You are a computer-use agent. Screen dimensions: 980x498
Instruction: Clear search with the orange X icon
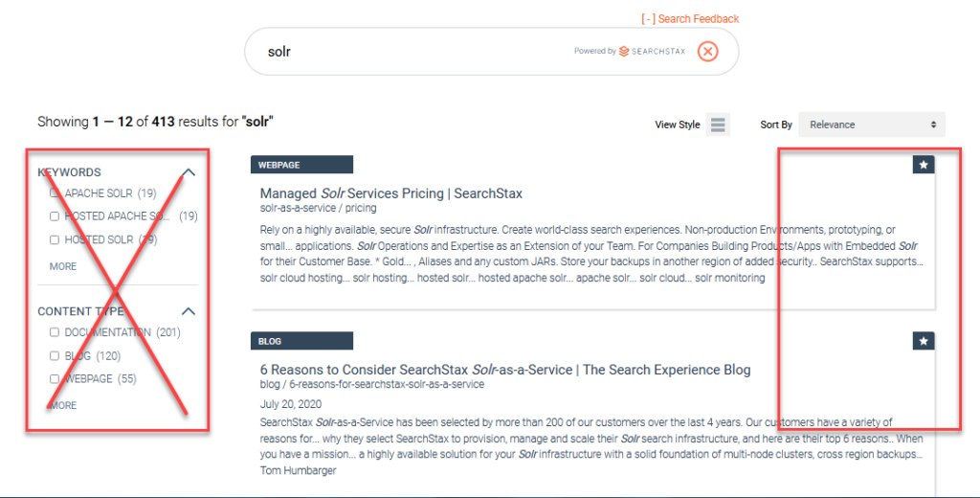click(707, 52)
